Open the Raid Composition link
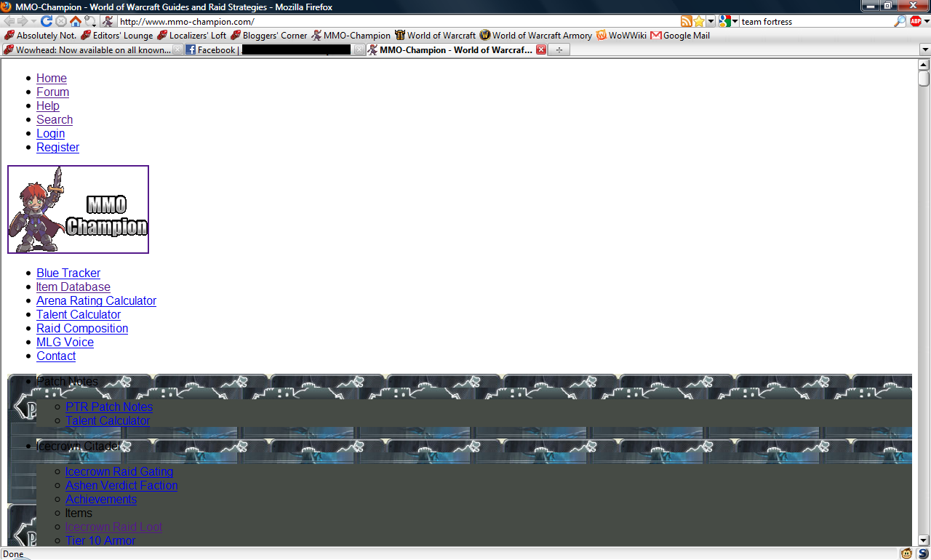931x560 pixels. [x=82, y=329]
